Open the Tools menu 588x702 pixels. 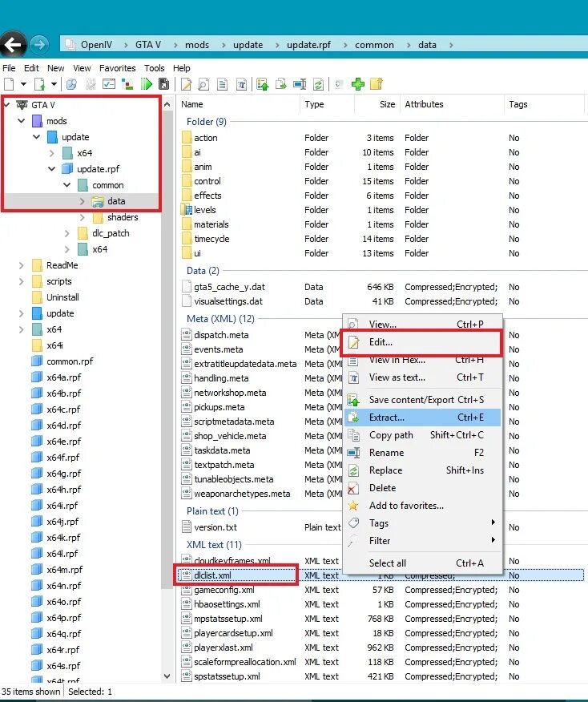coord(155,68)
